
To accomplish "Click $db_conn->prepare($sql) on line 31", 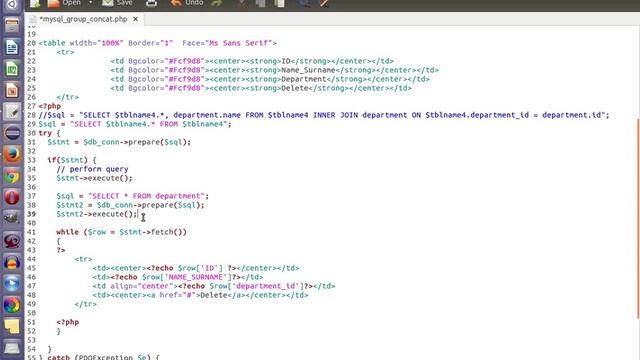I will [135, 142].
